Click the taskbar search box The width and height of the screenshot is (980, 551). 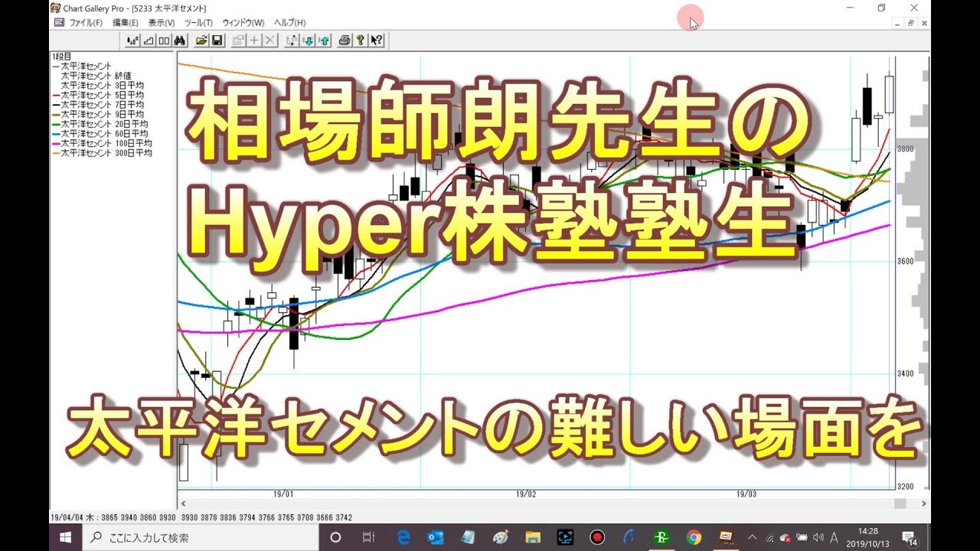[x=201, y=537]
